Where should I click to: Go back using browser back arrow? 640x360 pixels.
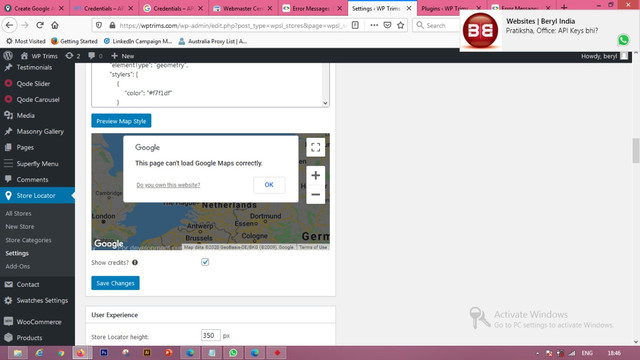pos(9,25)
